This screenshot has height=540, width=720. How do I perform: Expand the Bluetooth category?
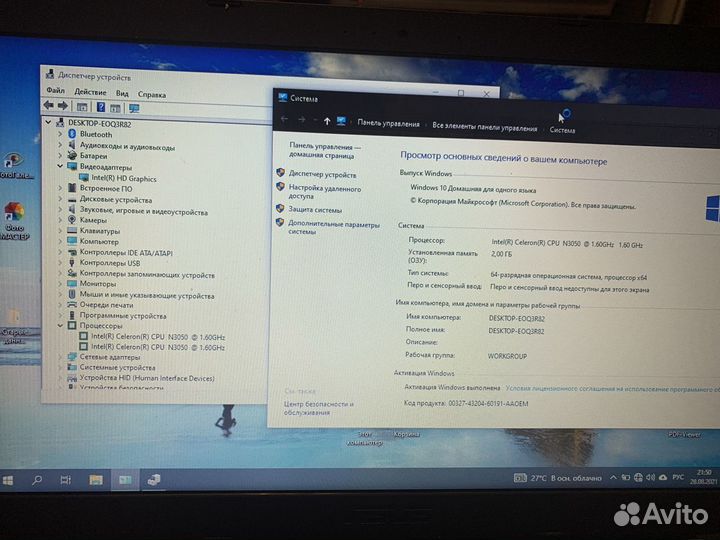pos(60,134)
